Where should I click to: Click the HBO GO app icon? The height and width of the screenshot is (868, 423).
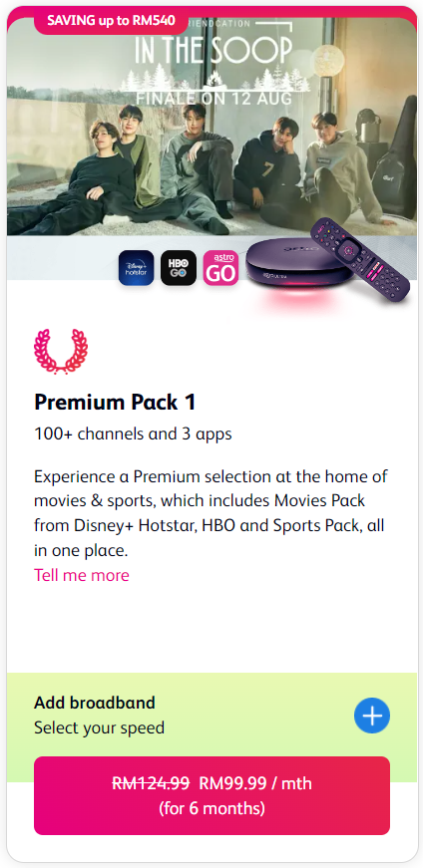click(179, 268)
